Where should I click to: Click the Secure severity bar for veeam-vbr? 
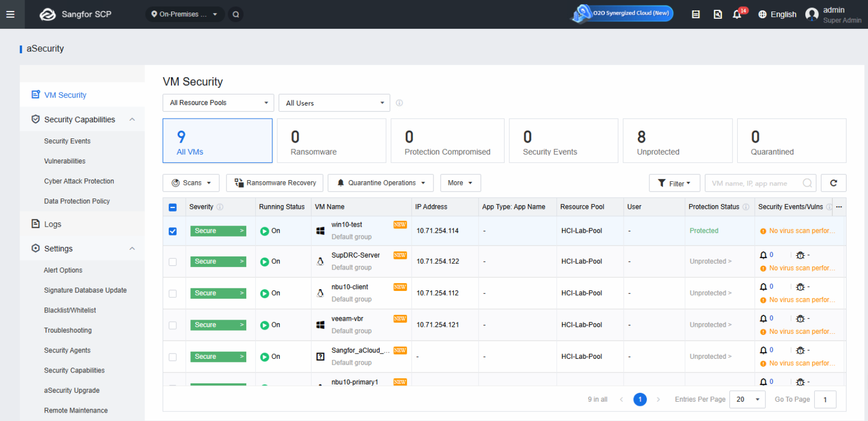218,325
